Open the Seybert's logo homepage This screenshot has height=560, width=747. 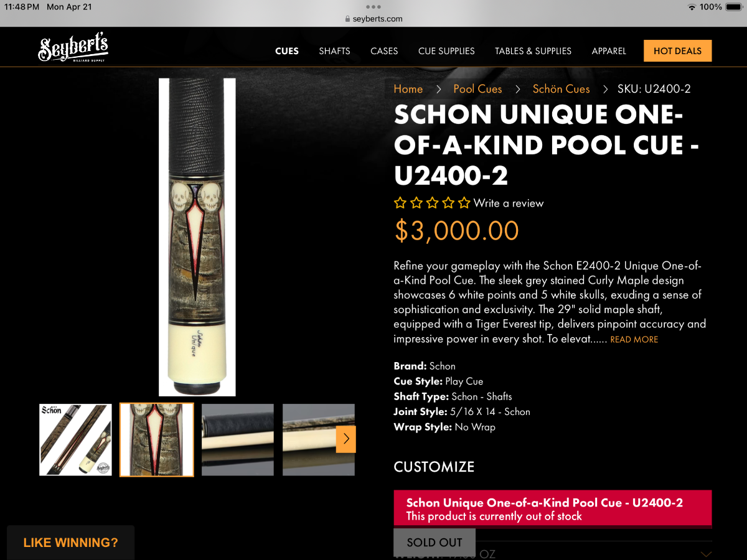tap(73, 49)
